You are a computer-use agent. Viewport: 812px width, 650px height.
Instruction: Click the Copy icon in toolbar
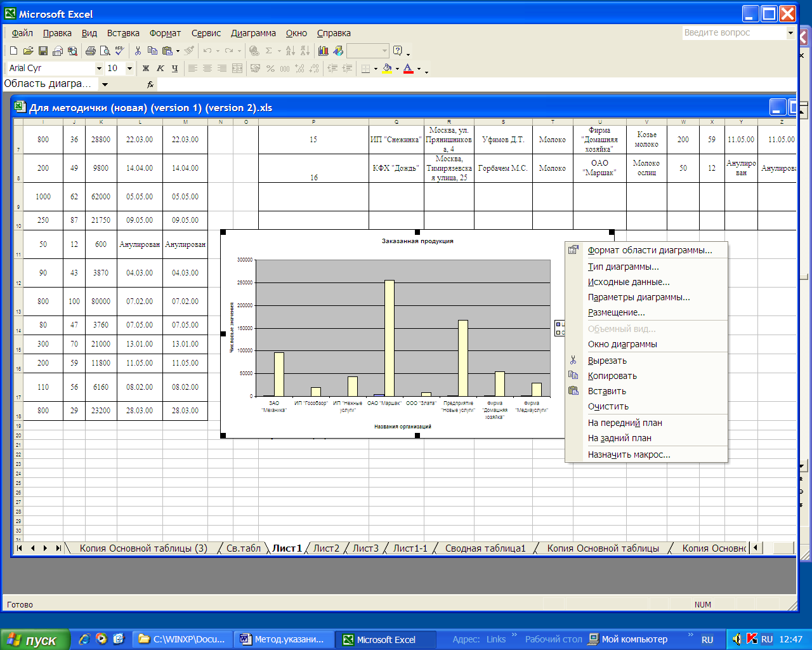(x=152, y=51)
